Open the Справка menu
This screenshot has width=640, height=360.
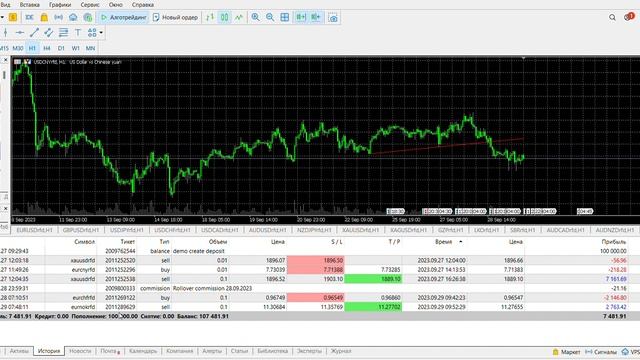[x=143, y=5]
